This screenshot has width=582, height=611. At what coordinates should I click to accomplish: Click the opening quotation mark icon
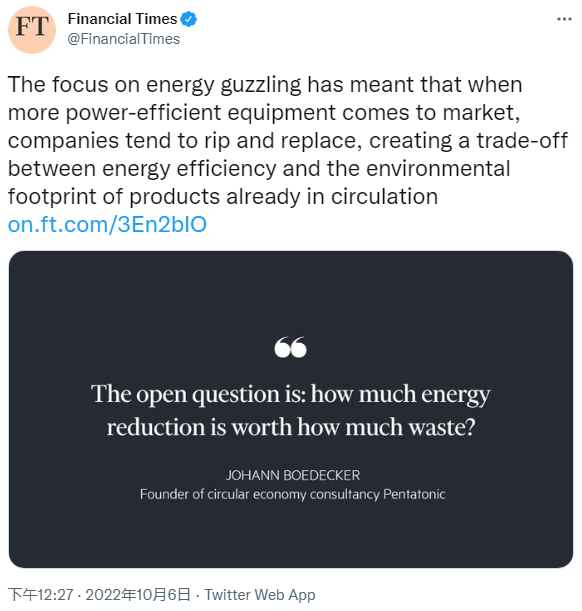coord(291,347)
